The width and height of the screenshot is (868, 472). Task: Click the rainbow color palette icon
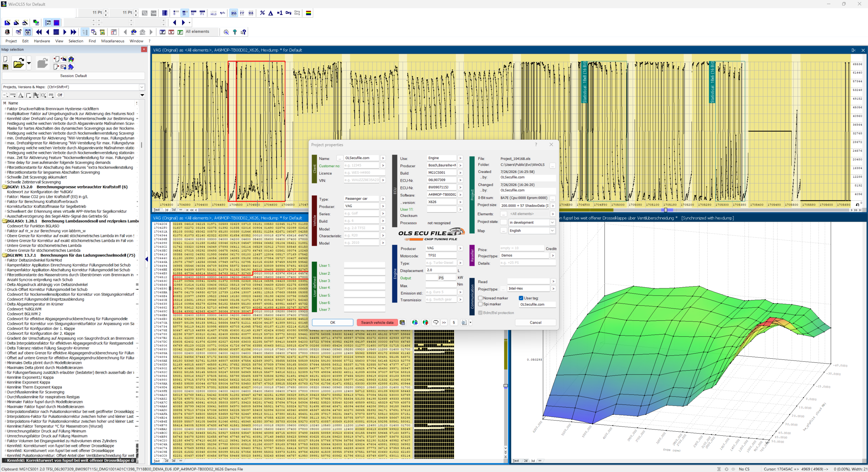pos(309,13)
